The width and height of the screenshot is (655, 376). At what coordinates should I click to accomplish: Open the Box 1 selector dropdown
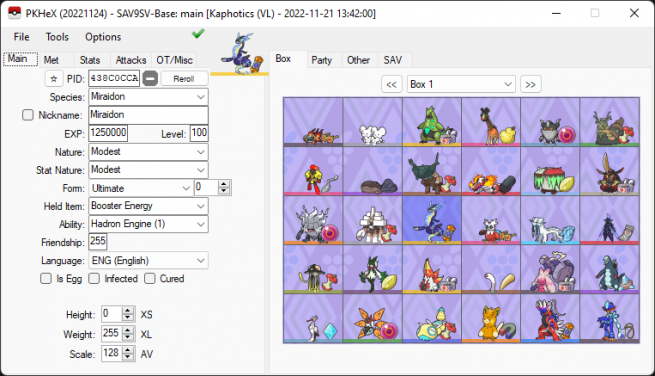[x=461, y=84]
